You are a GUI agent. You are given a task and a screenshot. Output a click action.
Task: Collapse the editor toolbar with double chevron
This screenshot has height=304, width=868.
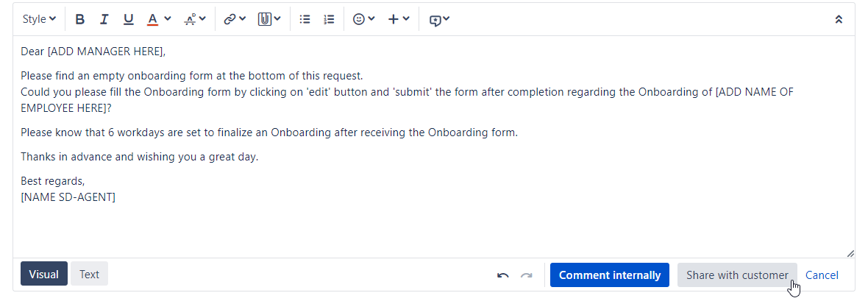coord(839,19)
